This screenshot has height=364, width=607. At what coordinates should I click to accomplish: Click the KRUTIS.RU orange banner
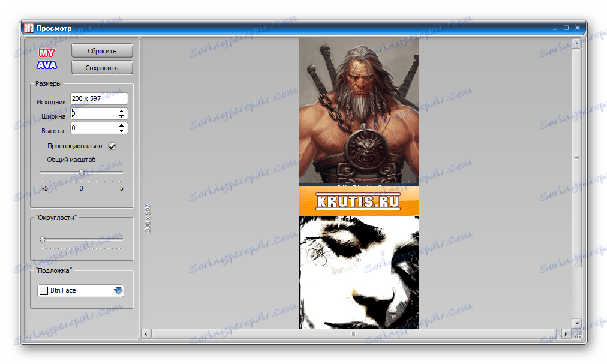pos(359,201)
